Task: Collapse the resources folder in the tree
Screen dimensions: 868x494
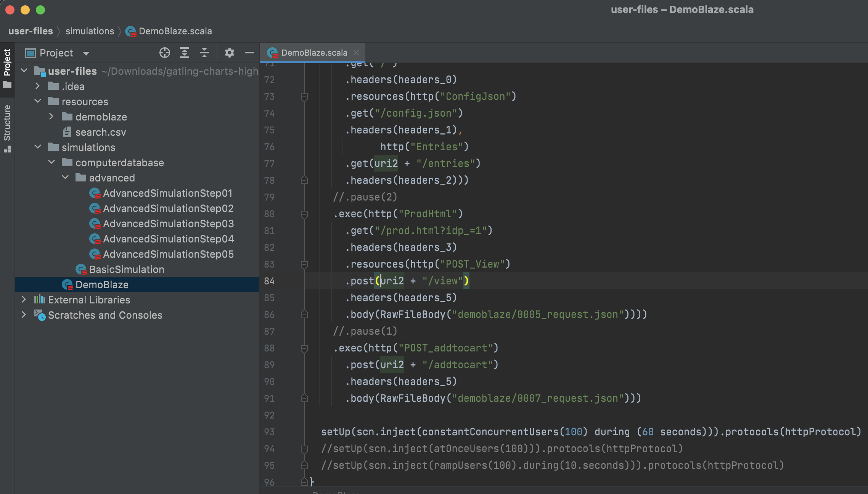Action: (37, 101)
